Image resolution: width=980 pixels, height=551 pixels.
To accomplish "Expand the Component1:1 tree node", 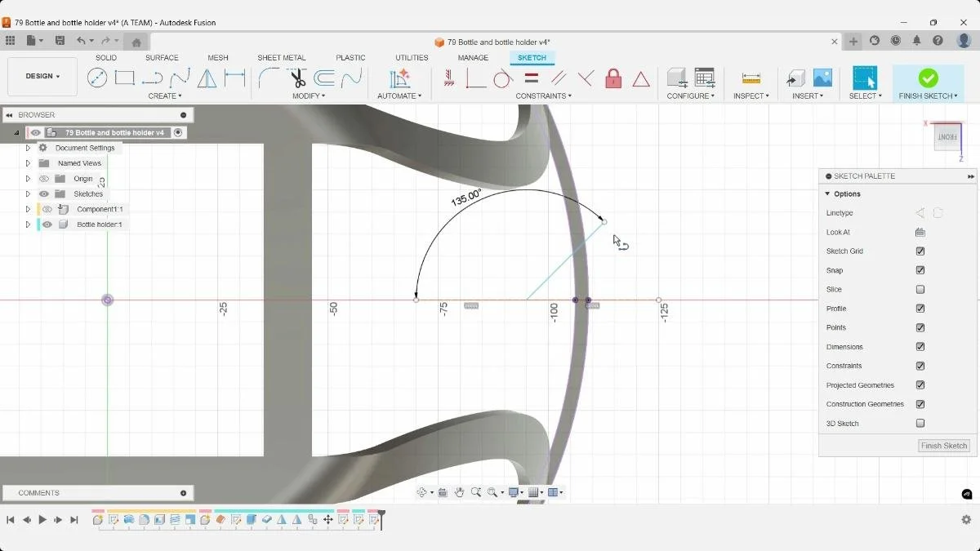I will coord(28,209).
